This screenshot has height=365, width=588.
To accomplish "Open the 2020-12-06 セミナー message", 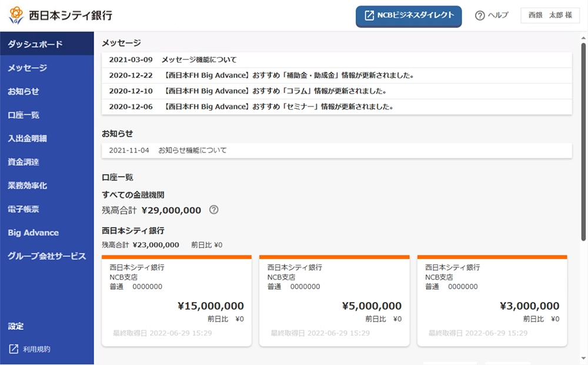I will coord(337,107).
